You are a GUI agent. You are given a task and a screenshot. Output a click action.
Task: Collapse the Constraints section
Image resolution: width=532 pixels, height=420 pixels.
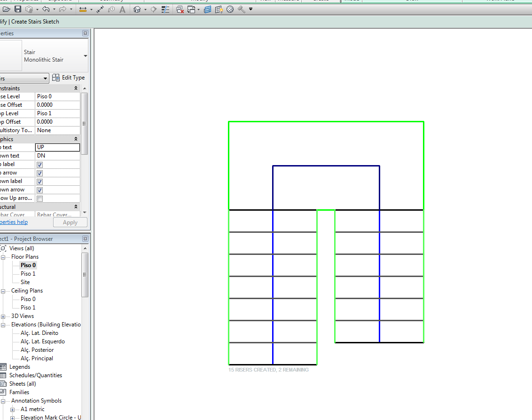click(x=76, y=88)
